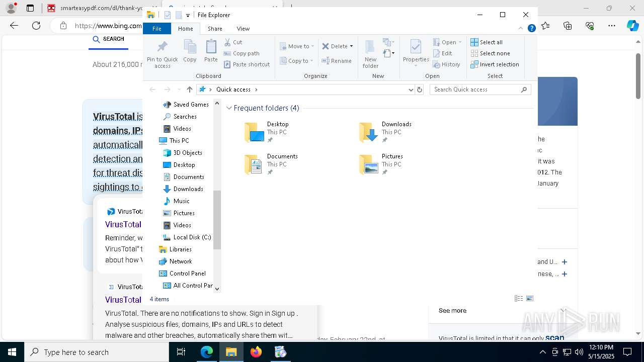Open Task View on taskbar
Screen dimensions: 644x362
click(x=181, y=352)
